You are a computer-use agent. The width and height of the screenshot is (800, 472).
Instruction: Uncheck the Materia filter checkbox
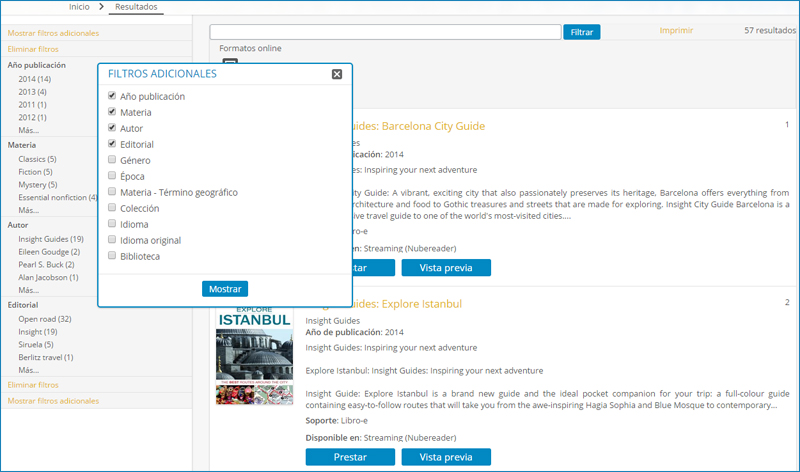coord(112,111)
